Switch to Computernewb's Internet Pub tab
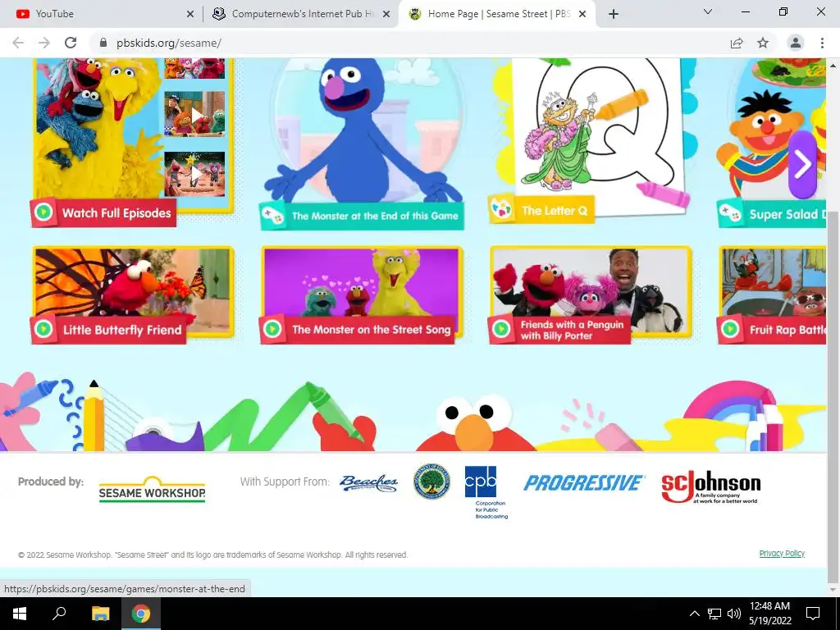The height and width of the screenshot is (630, 840). (x=300, y=14)
